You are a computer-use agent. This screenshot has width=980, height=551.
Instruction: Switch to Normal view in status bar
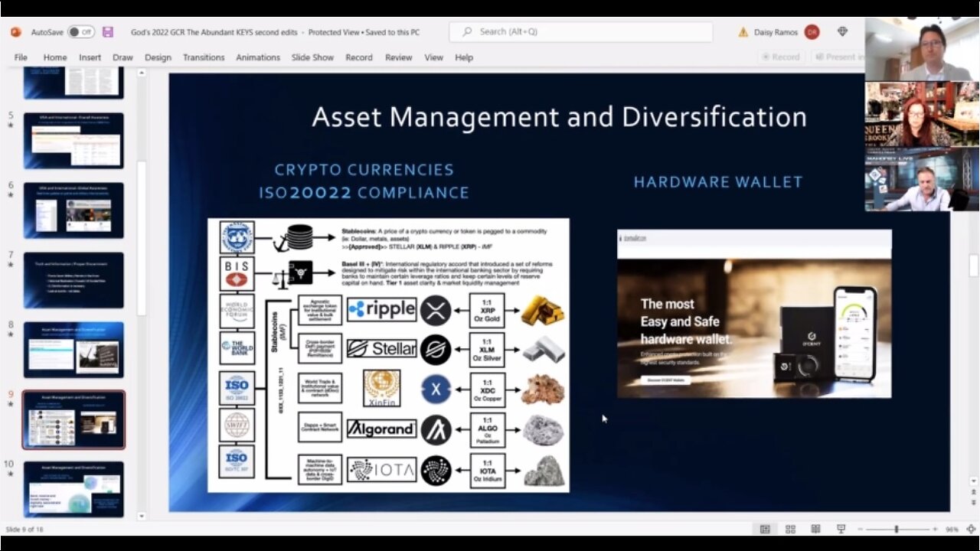(x=765, y=529)
